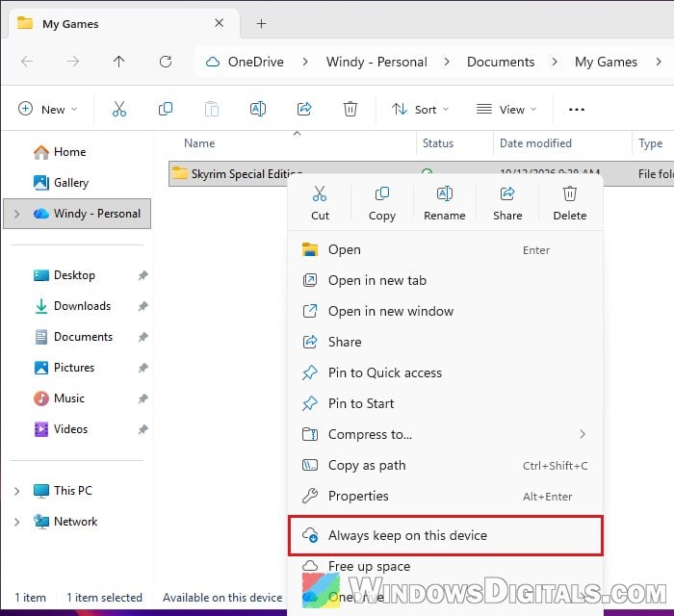
Task: Select Properties in context menu
Action: (445, 496)
